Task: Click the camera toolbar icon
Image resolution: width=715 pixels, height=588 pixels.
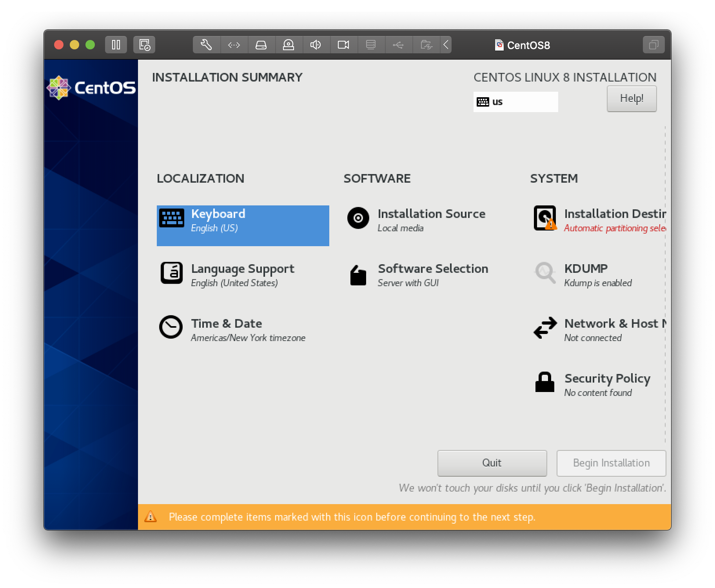Action: coord(343,45)
